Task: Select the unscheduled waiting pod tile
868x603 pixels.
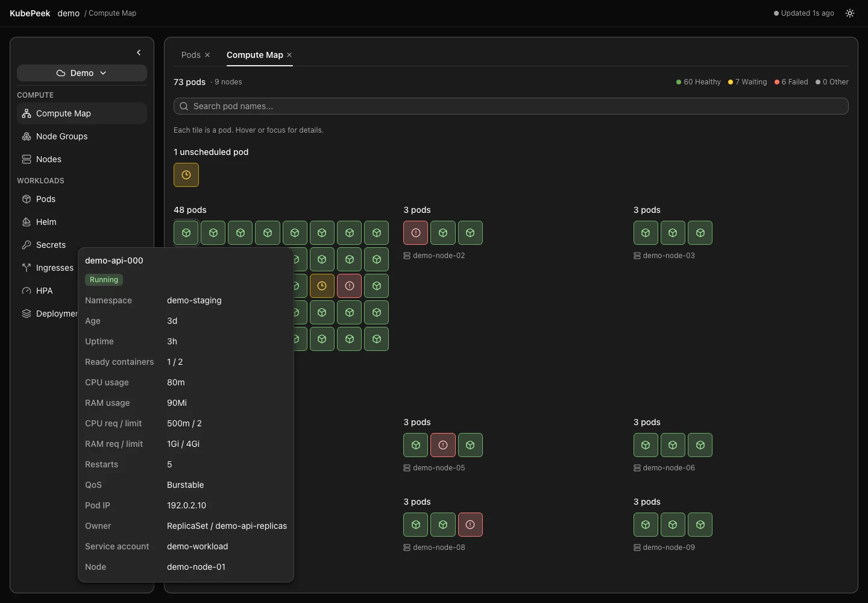Action: tap(186, 175)
